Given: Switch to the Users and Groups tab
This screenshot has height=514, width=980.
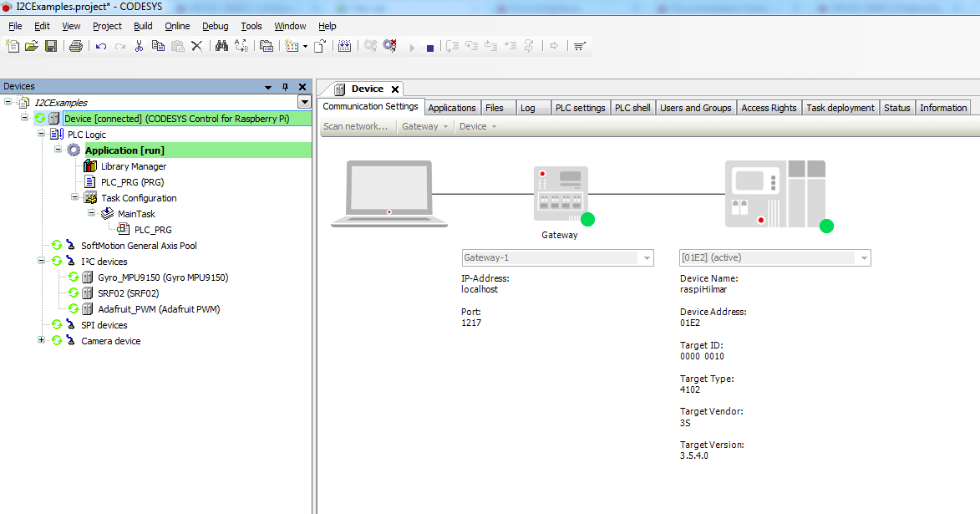Looking at the screenshot, I should click(x=696, y=108).
